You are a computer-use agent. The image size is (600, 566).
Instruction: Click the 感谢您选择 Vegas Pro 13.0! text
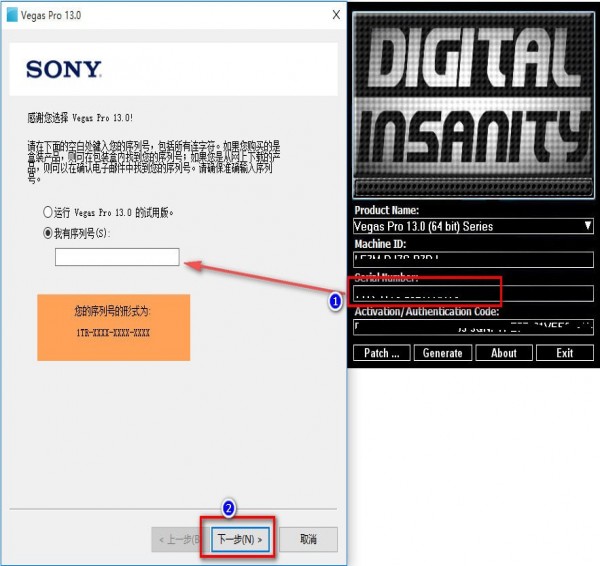(80, 118)
